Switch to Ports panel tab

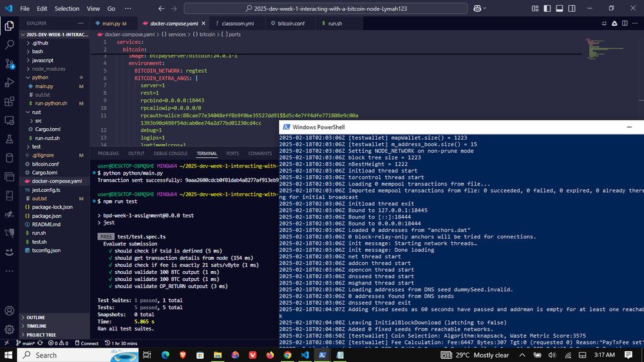point(232,153)
